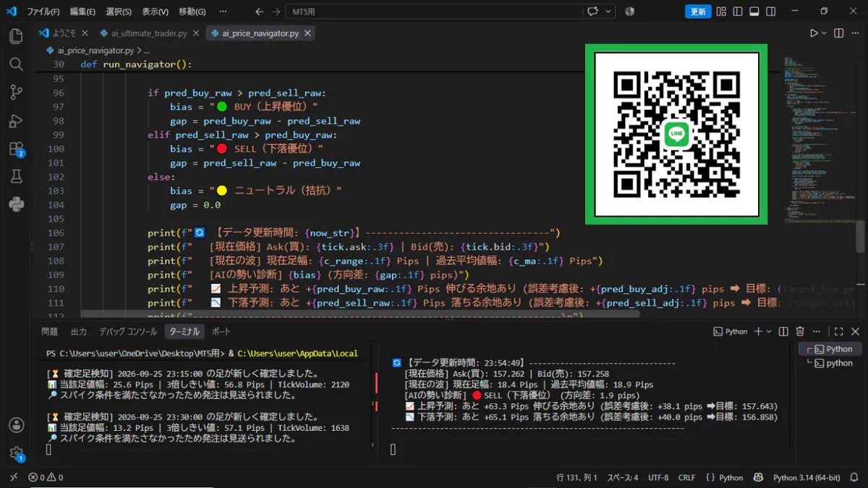Open the Run and Debug view
The width and height of the screenshot is (868, 488).
(x=16, y=120)
